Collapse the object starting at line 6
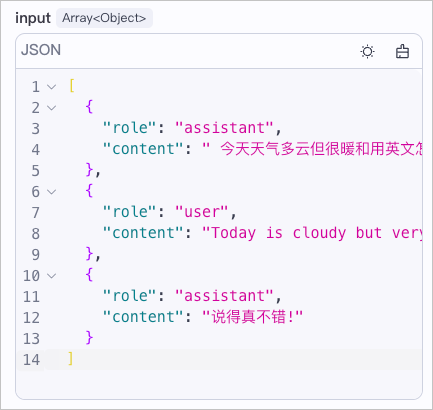Viewport: 433px width, 410px height. coord(51,192)
